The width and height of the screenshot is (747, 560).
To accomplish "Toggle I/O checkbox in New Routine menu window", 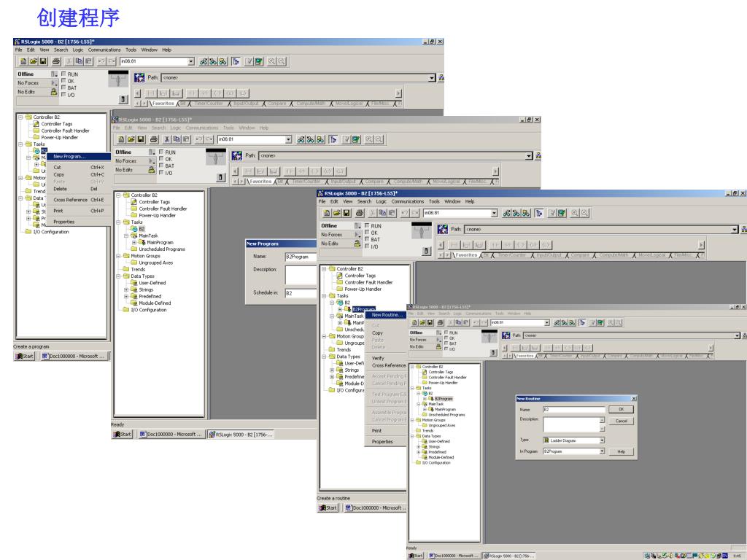I will coord(367,246).
